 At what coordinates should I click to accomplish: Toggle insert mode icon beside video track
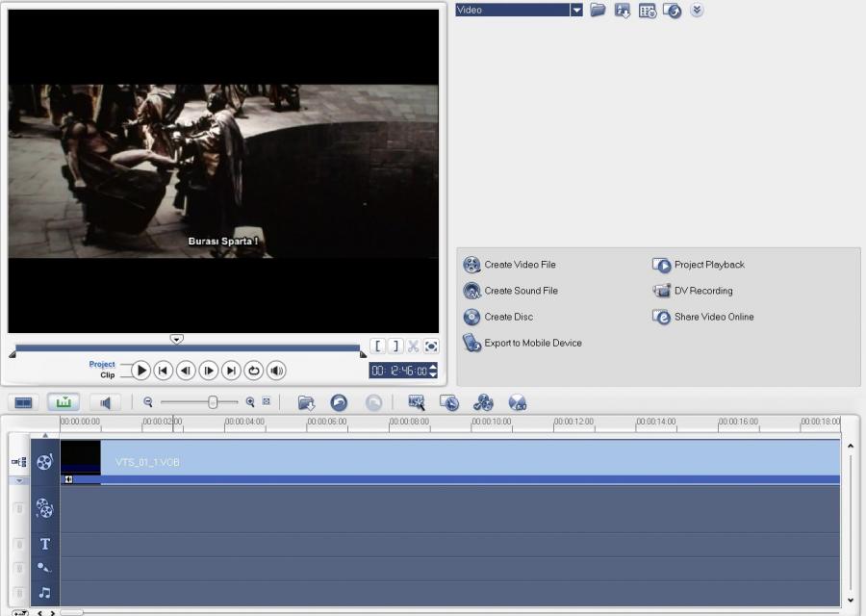(x=19, y=462)
